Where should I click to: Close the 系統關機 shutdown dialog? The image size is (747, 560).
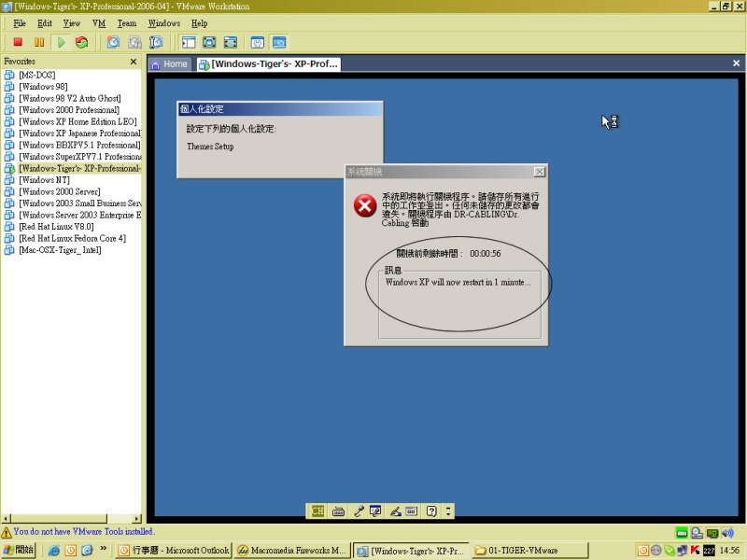tap(540, 172)
